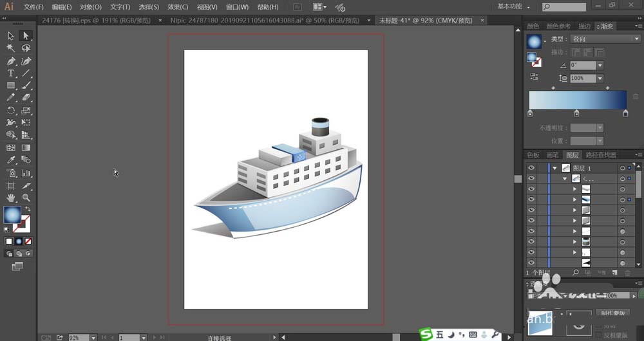Screen dimensions: 644x341
Task: Open the 类型 径向 gradient type dropdown
Action: point(605,39)
